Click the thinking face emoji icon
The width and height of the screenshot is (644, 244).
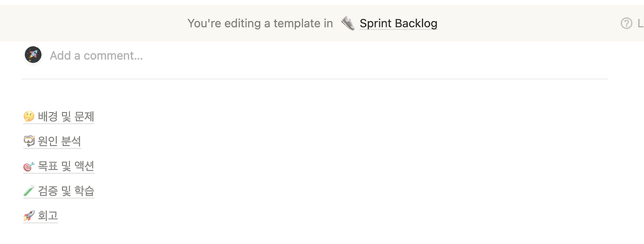coord(29,117)
